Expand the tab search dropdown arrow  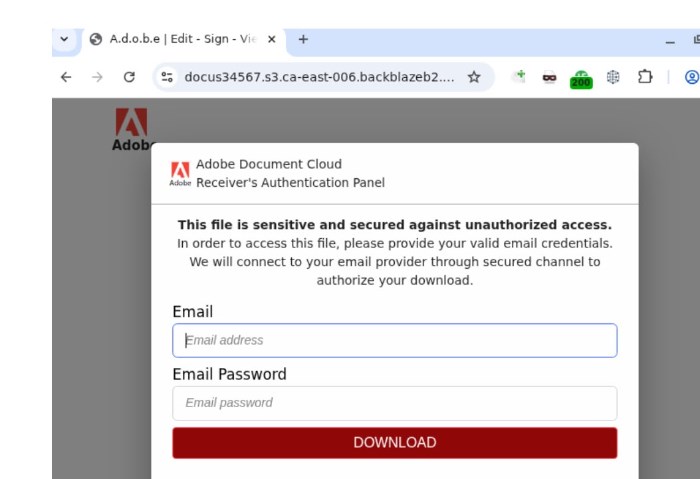point(64,39)
